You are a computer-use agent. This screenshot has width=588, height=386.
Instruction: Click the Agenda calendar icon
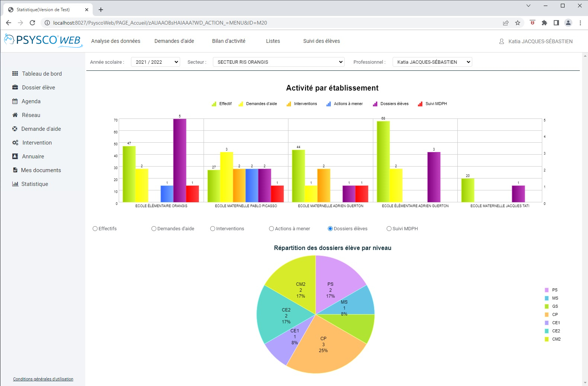pos(15,101)
